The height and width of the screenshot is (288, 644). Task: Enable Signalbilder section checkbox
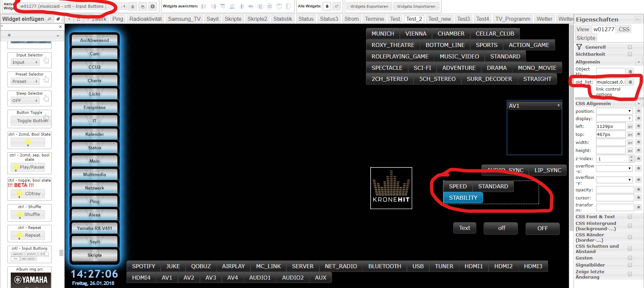coord(630,265)
